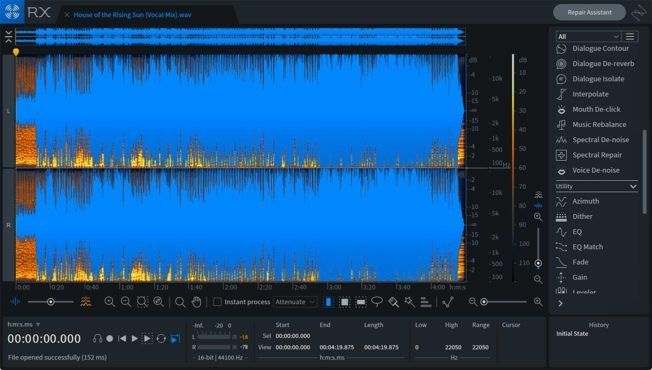
Task: Click the EQ module icon
Action: [561, 232]
